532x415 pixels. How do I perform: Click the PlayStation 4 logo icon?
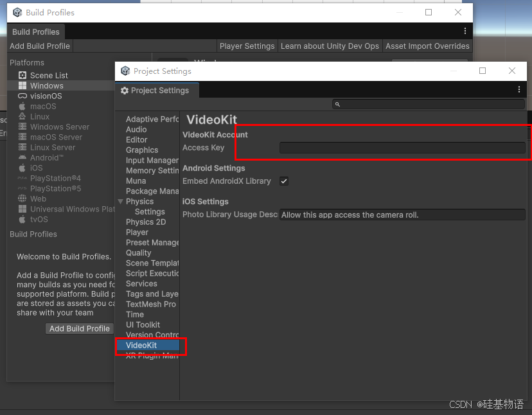pyautogui.click(x=22, y=178)
